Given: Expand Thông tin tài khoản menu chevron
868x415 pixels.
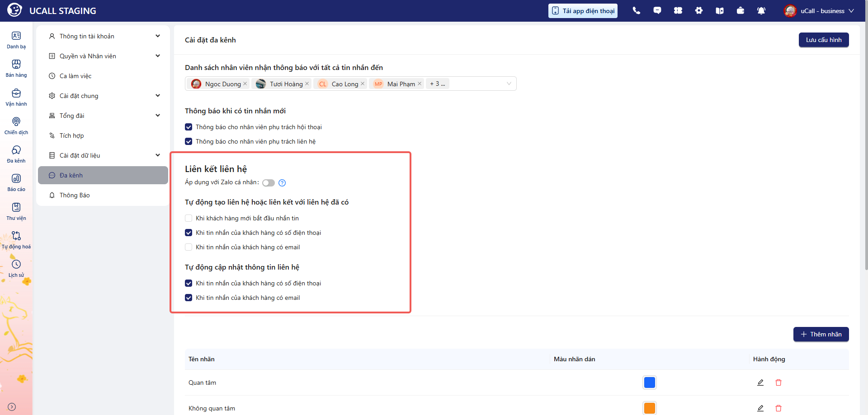Looking at the screenshot, I should pos(158,36).
